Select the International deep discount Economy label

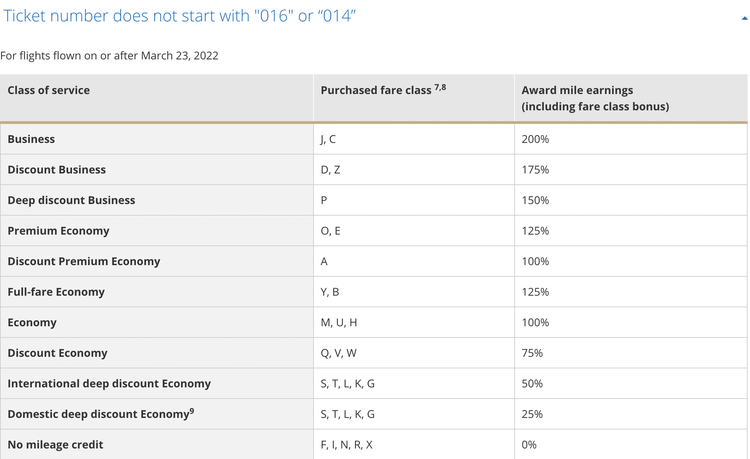(x=109, y=383)
